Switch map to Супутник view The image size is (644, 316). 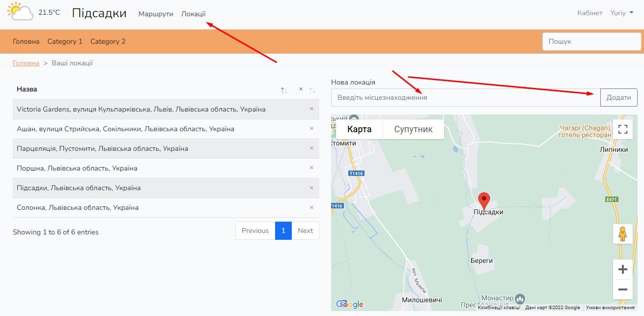(x=413, y=129)
